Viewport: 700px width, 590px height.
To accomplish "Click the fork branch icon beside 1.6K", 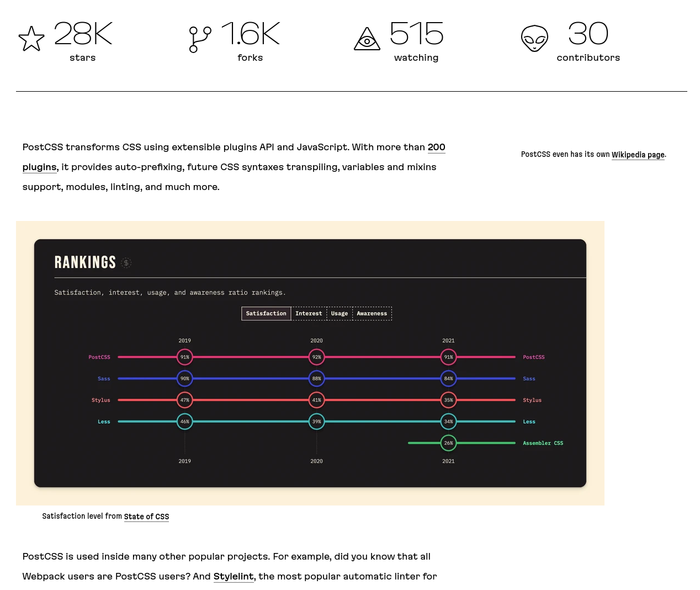I will click(200, 39).
